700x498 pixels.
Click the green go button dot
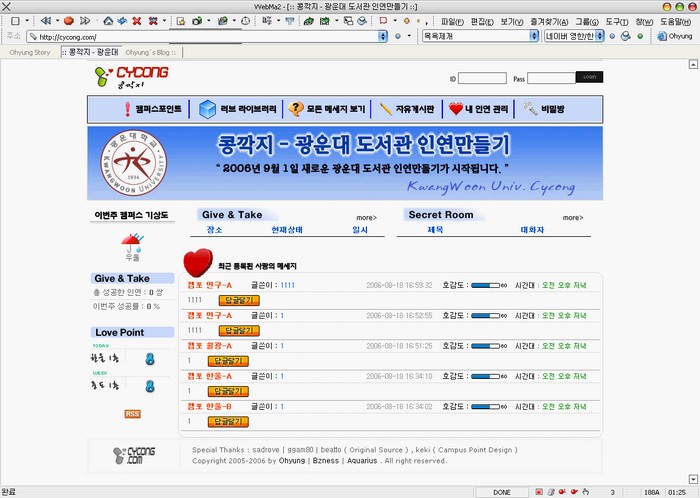point(640,36)
